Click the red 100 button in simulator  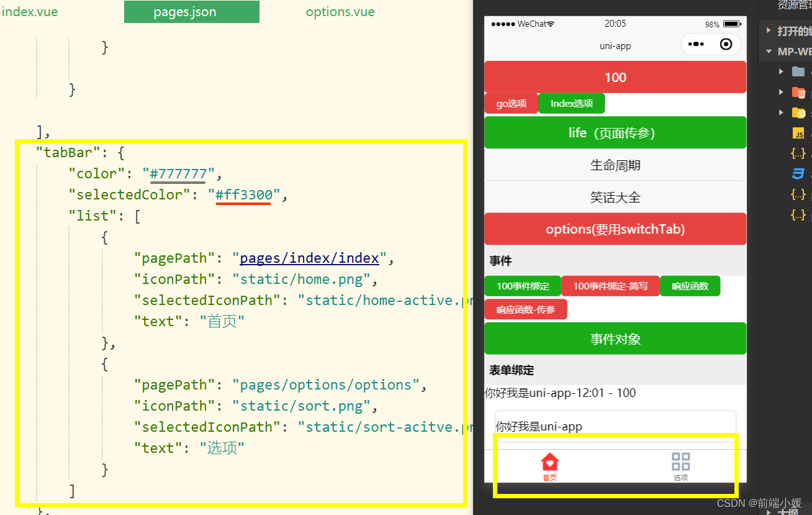[x=615, y=77]
